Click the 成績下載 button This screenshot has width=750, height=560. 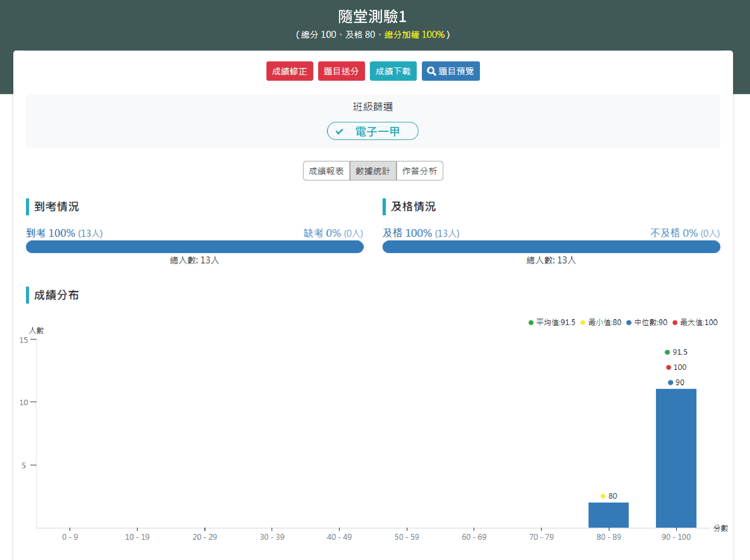tap(393, 71)
